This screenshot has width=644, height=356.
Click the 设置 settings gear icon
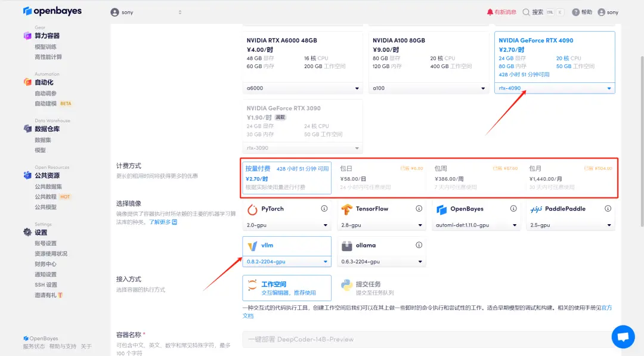coord(27,233)
